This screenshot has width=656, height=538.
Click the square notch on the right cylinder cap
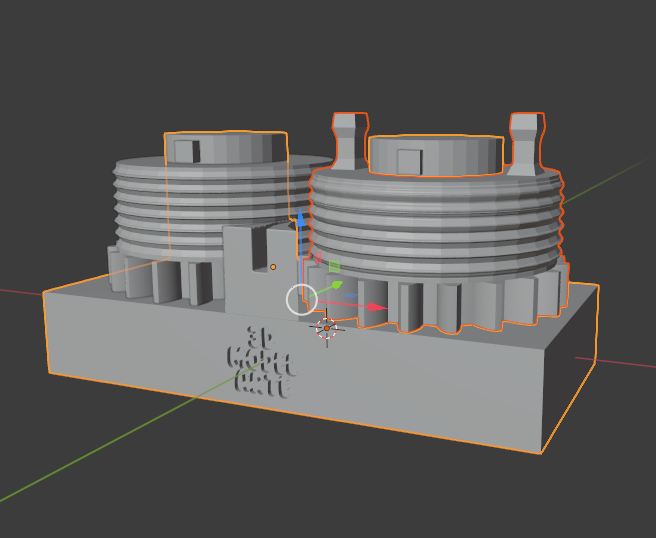[x=410, y=162]
